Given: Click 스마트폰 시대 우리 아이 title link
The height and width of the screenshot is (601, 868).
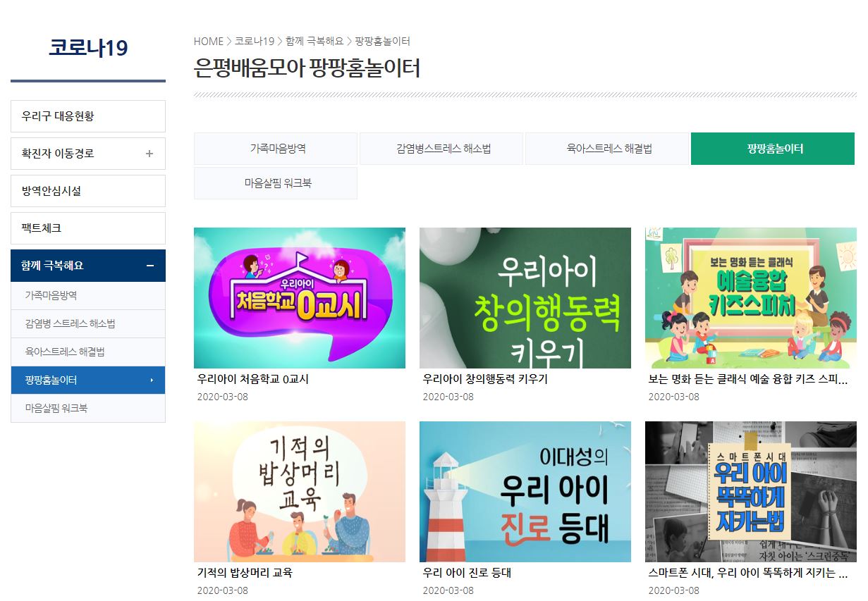Looking at the screenshot, I should pyautogui.click(x=748, y=573).
